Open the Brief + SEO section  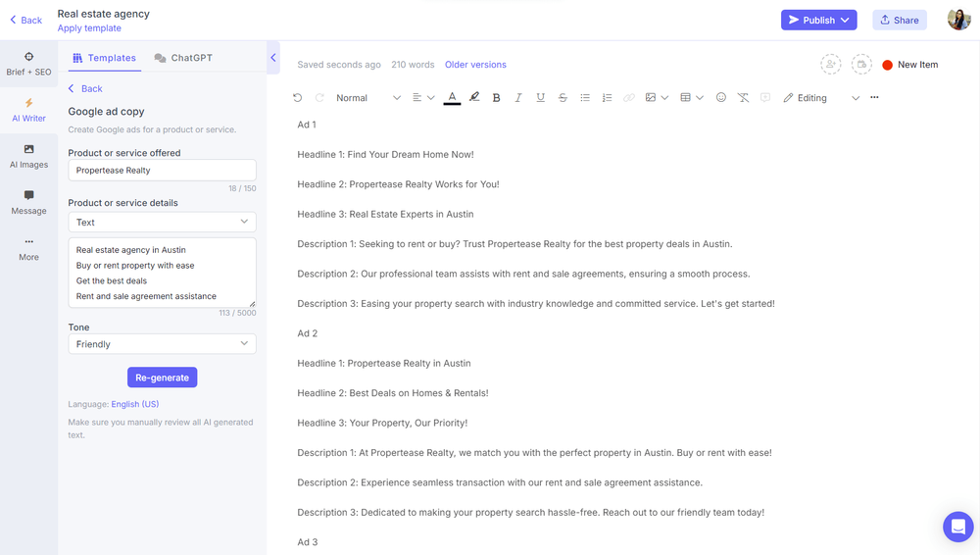coord(28,64)
